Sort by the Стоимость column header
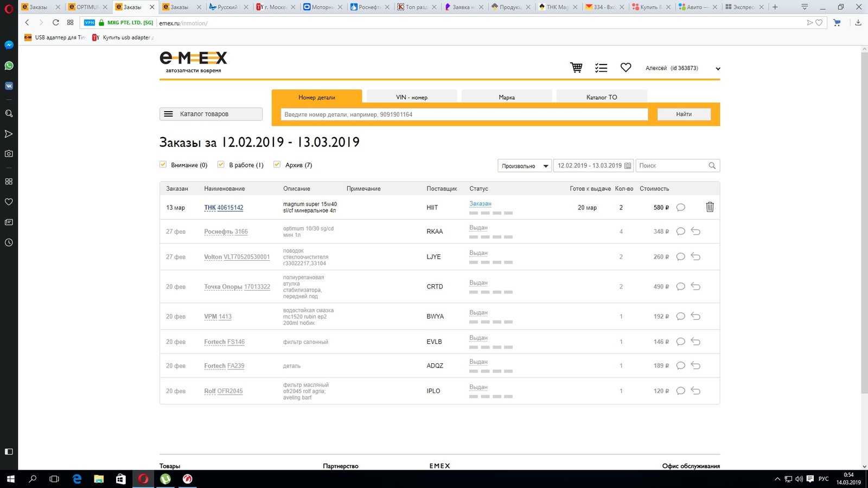 coord(654,189)
